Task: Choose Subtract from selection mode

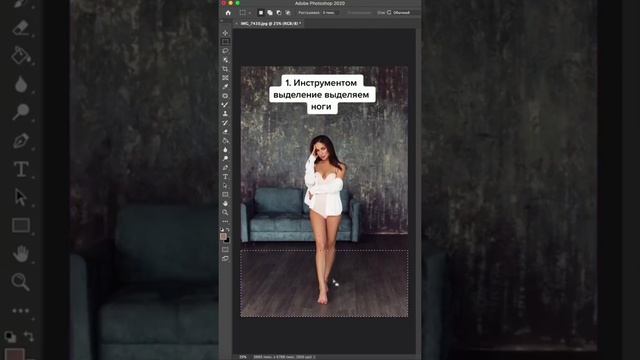Action: 279,13
